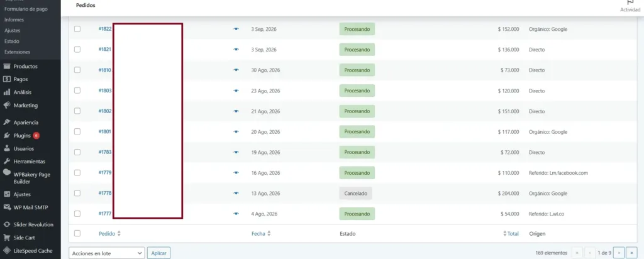644x259 pixels.
Task: Click the Aplicar button
Action: (158, 253)
